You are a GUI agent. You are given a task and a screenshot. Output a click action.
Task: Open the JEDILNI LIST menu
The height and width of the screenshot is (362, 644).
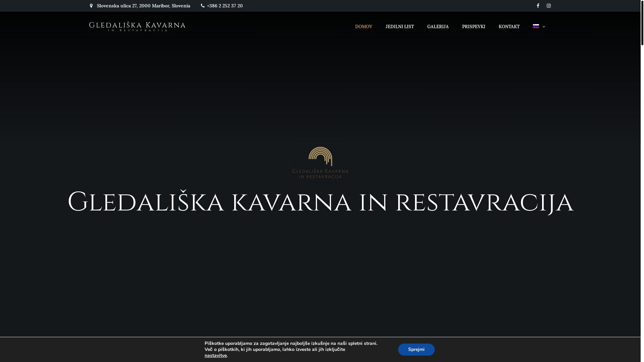pyautogui.click(x=400, y=26)
